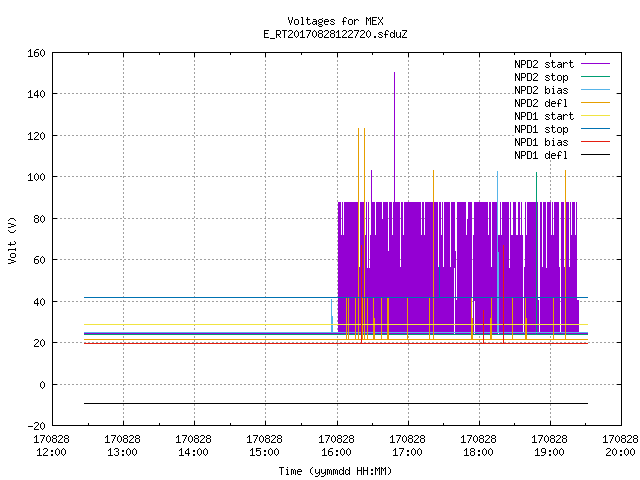
Task: Click the 'NPD1 defl' legend label
Action: (x=541, y=156)
